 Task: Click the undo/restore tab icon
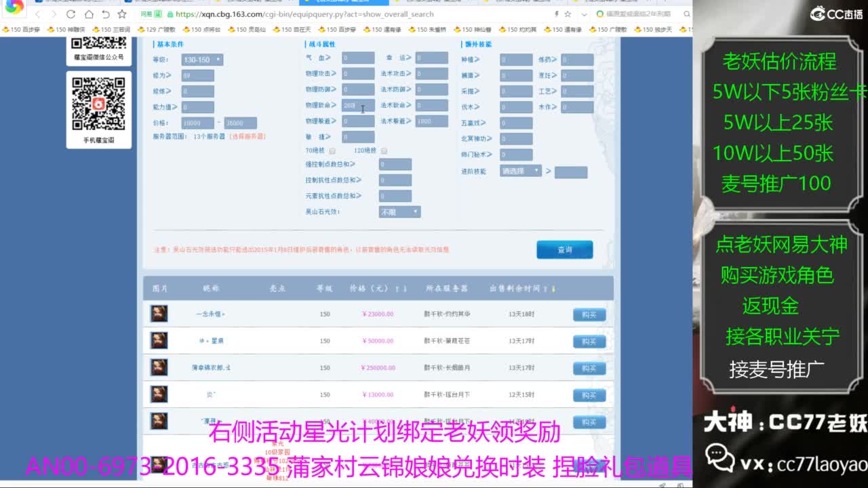105,14
